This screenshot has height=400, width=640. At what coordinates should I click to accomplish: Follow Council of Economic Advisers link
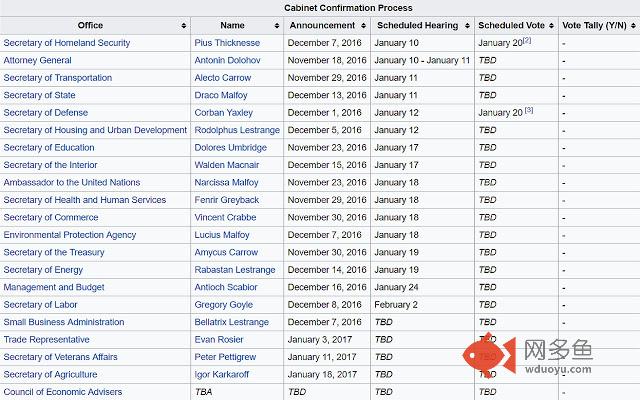pos(63,392)
